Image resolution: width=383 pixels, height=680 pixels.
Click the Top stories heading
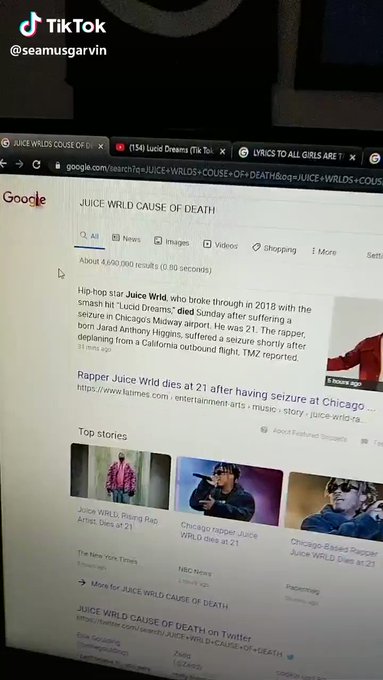102,434
